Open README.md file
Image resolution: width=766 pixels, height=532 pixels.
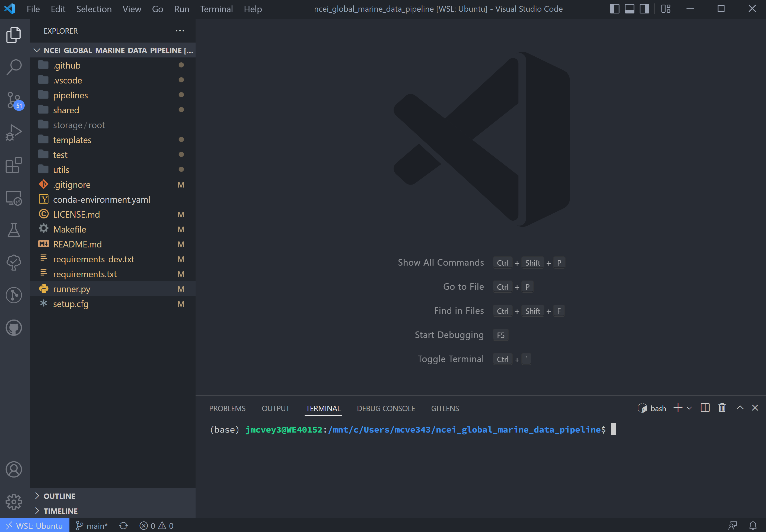point(113,244)
